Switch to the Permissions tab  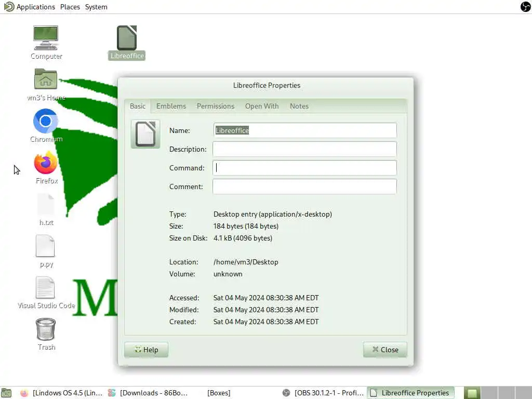coord(216,106)
